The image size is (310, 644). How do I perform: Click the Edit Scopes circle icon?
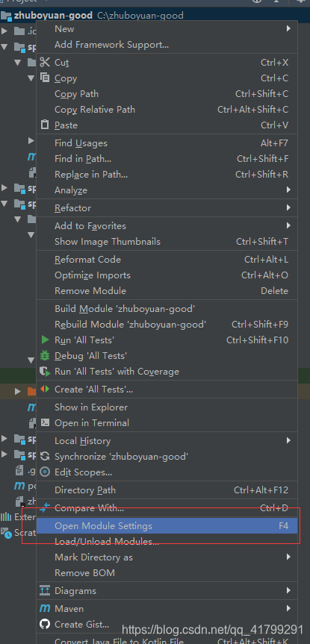tap(45, 472)
